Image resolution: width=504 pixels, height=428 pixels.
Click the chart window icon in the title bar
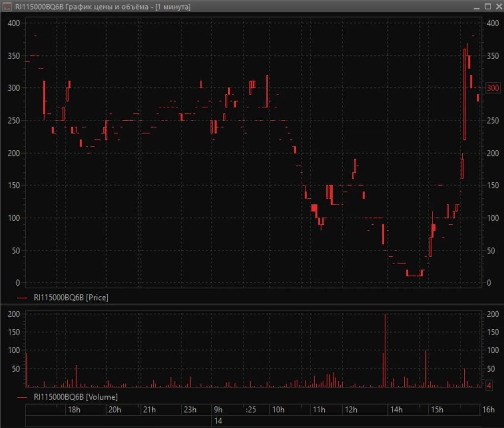pos(7,6)
